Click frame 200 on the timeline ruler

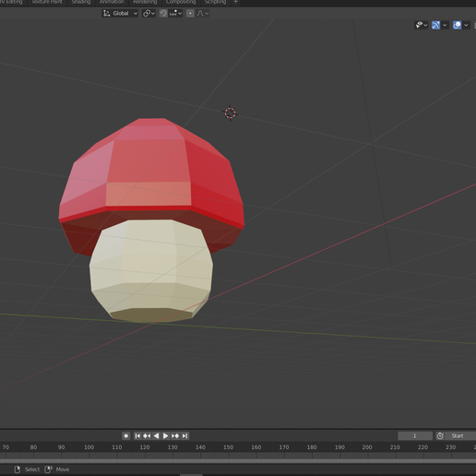(x=367, y=447)
